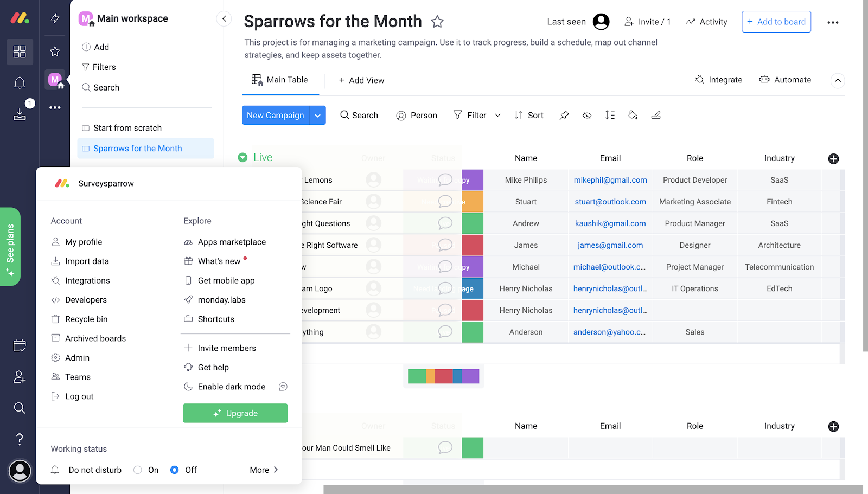
Task: Click the See plans side tab
Action: (x=10, y=247)
